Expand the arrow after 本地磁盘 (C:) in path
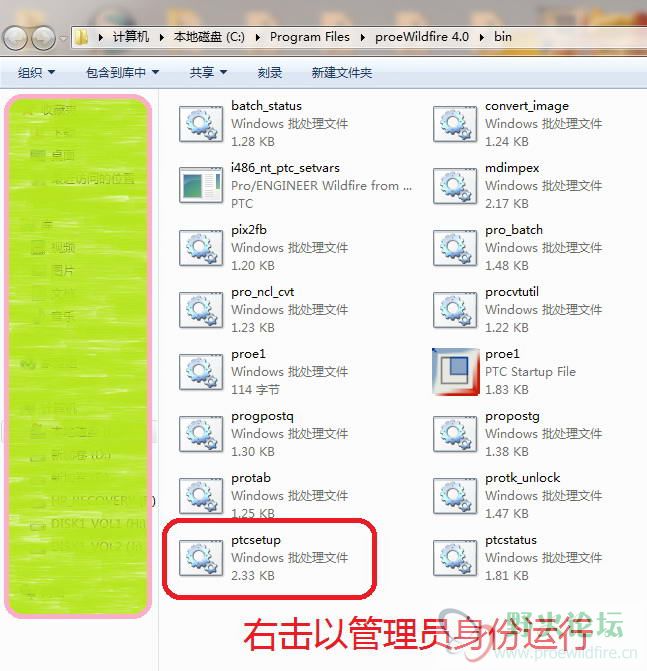The width and height of the screenshot is (647, 671). (258, 38)
